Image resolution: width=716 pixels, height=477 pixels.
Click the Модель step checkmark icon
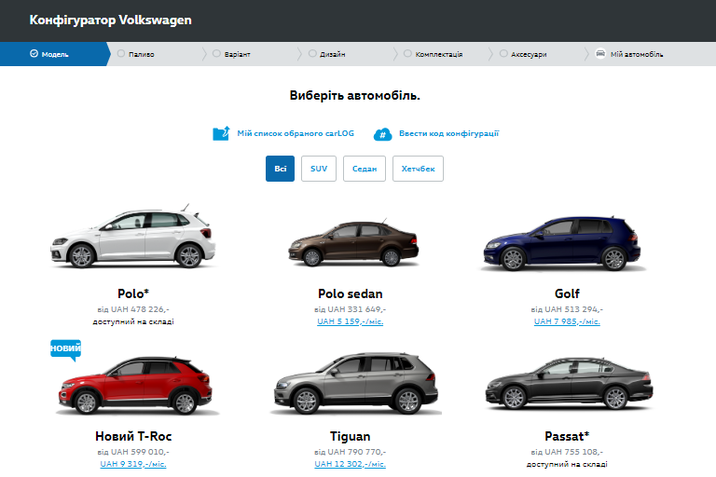point(34,53)
